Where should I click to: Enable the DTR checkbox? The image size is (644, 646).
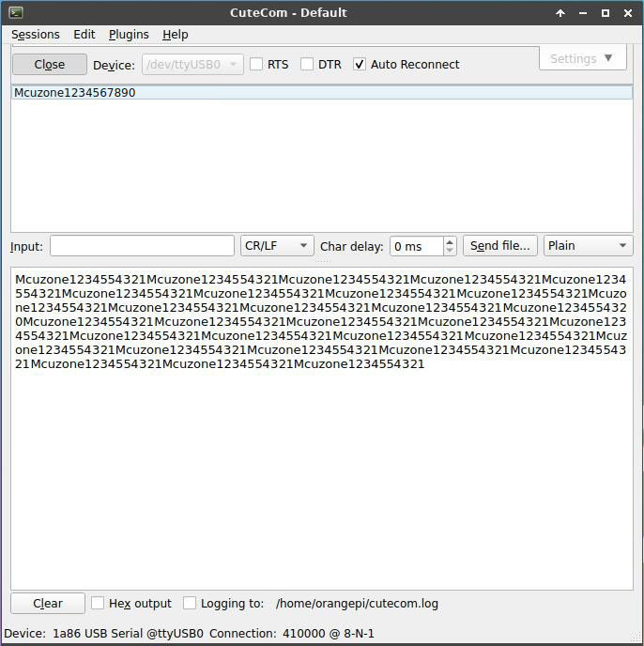[x=307, y=65]
